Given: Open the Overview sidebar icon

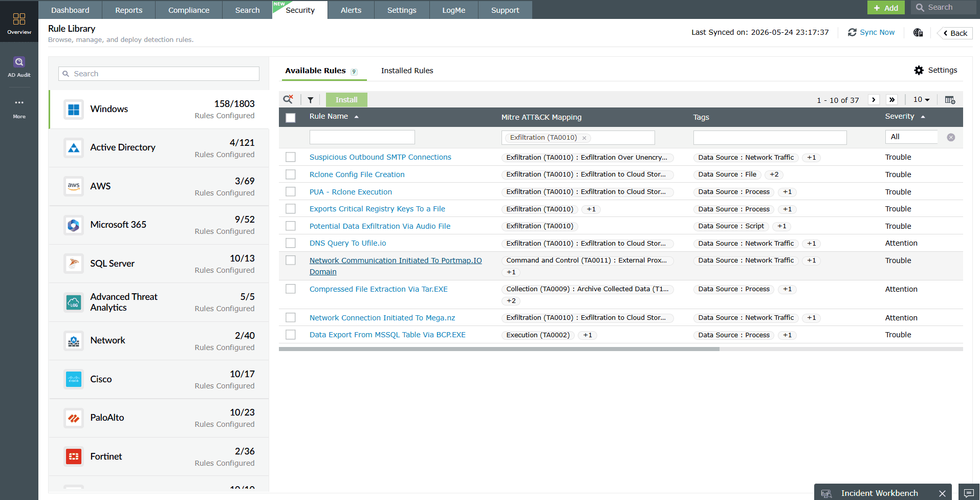Looking at the screenshot, I should point(19,23).
